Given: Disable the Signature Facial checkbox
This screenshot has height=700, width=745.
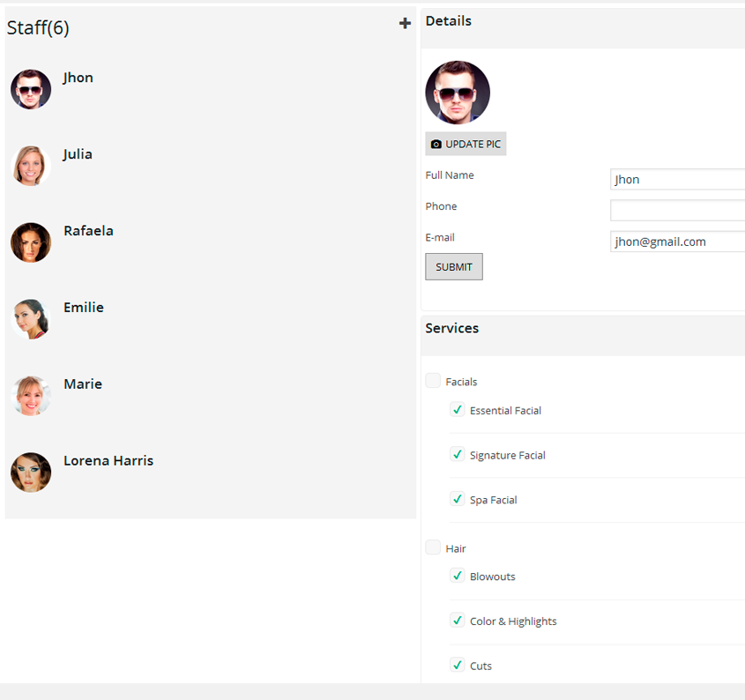Looking at the screenshot, I should [458, 454].
